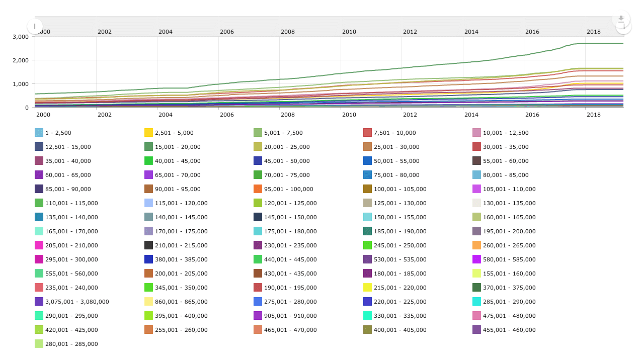
Task: Click the 580,001 - 585,000 purple swatch
Action: 476,259
